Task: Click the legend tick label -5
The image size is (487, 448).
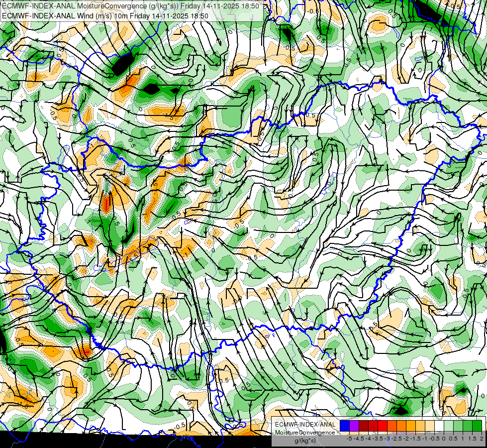Action: [x=349, y=439]
